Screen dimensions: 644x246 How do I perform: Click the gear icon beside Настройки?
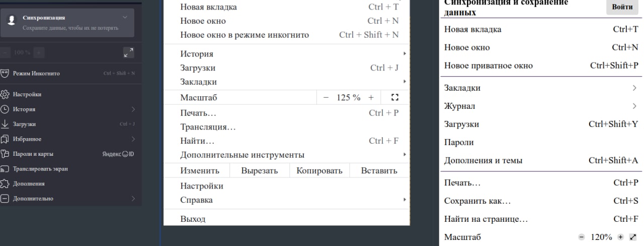click(x=5, y=94)
